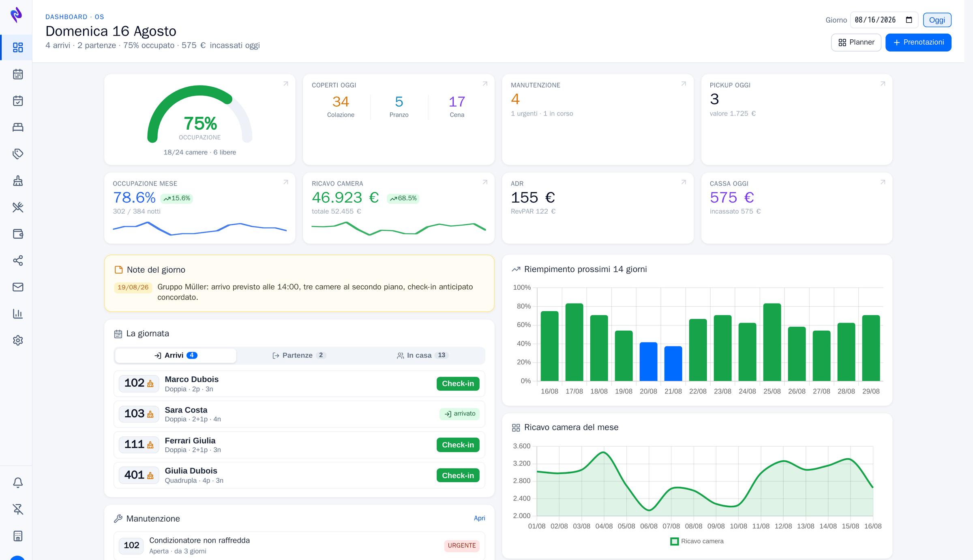The height and width of the screenshot is (560, 973).
Task: Open the ADR card arrow icon
Action: (x=684, y=182)
